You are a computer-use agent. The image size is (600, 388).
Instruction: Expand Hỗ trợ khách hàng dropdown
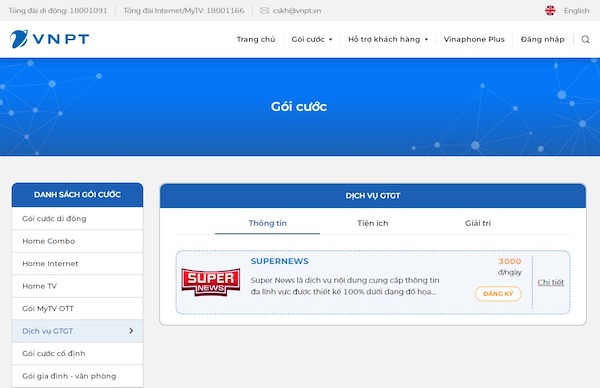click(388, 39)
